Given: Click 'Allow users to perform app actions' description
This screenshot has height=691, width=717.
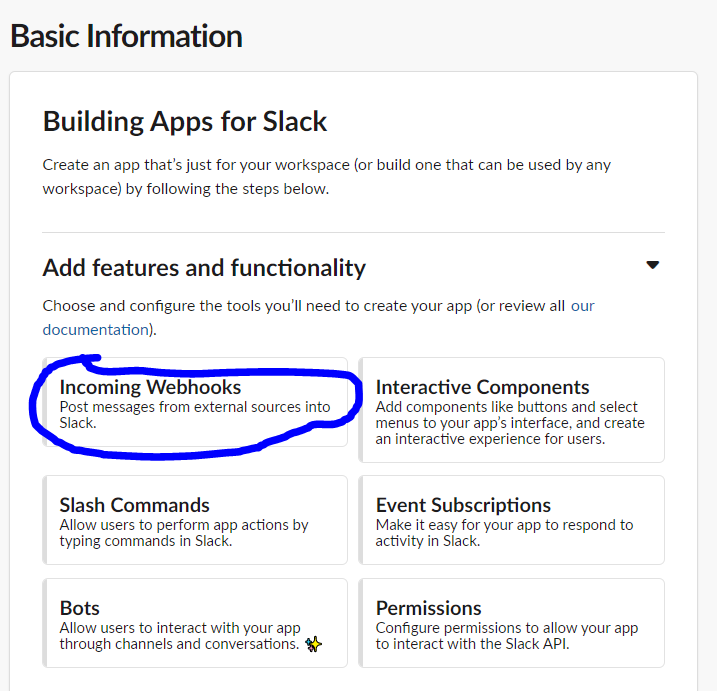Looking at the screenshot, I should click(x=184, y=533).
